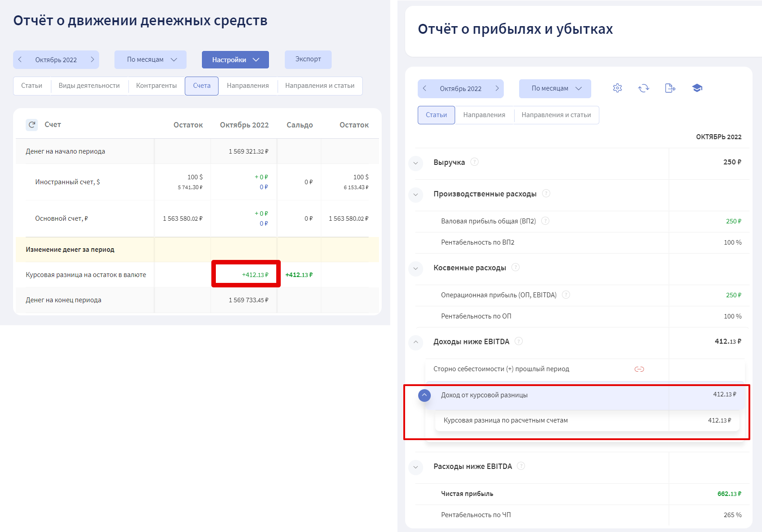The image size is (762, 532).
Task: Go to previous month in cash flow report
Action: click(20, 59)
